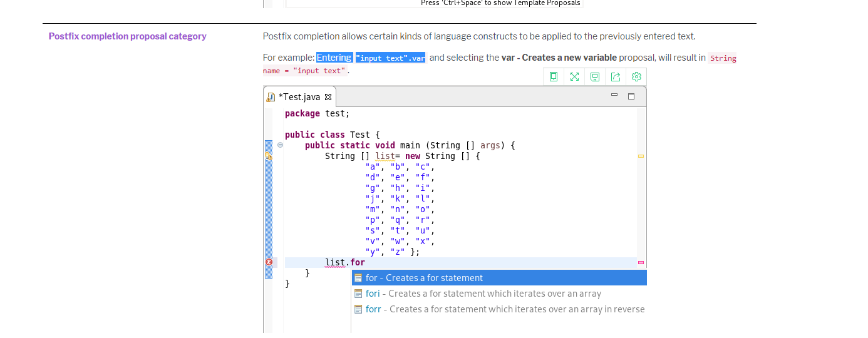The width and height of the screenshot is (868, 338).
Task: Click the Postfix completion proposal category heading
Action: [128, 36]
